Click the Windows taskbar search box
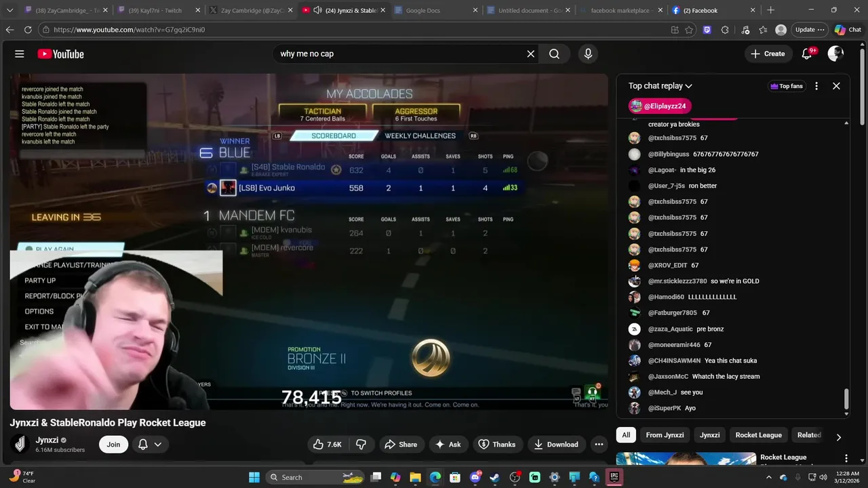The height and width of the screenshot is (488, 868). click(x=314, y=477)
